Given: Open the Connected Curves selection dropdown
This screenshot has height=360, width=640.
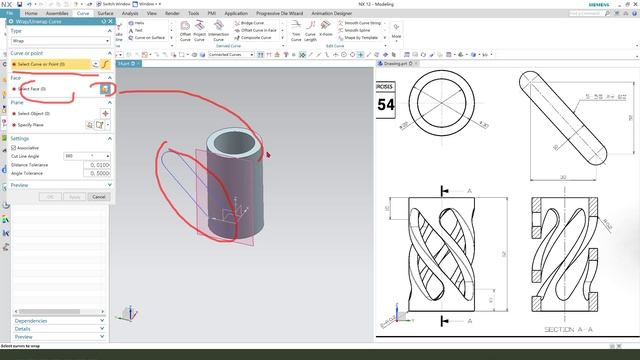Looking at the screenshot, I should click(x=231, y=54).
